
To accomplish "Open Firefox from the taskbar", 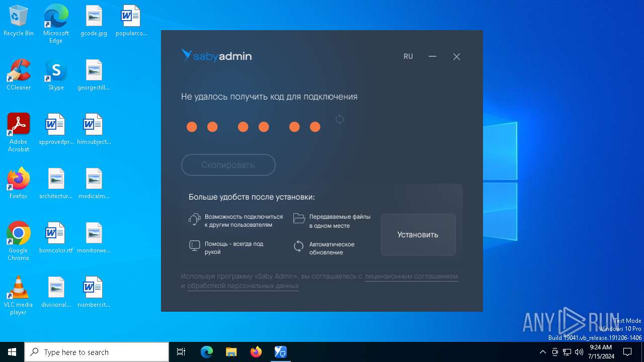I will pos(256,352).
